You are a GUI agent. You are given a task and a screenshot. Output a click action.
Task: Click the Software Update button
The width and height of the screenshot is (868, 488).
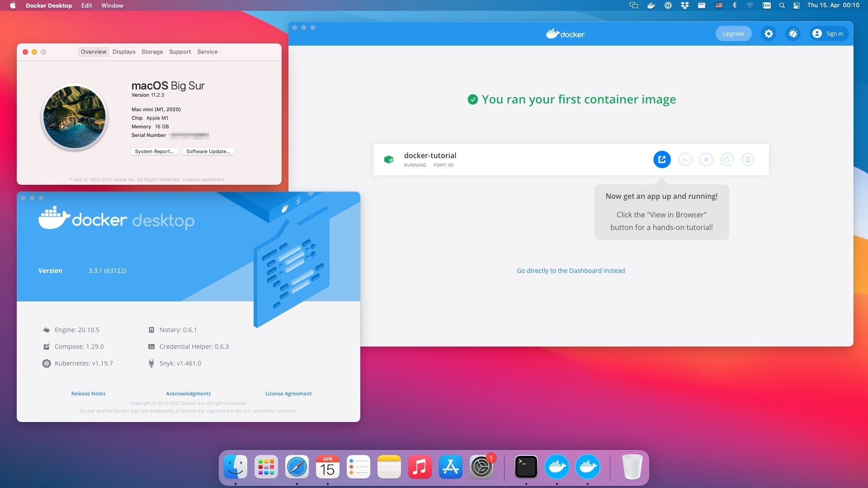click(x=208, y=151)
